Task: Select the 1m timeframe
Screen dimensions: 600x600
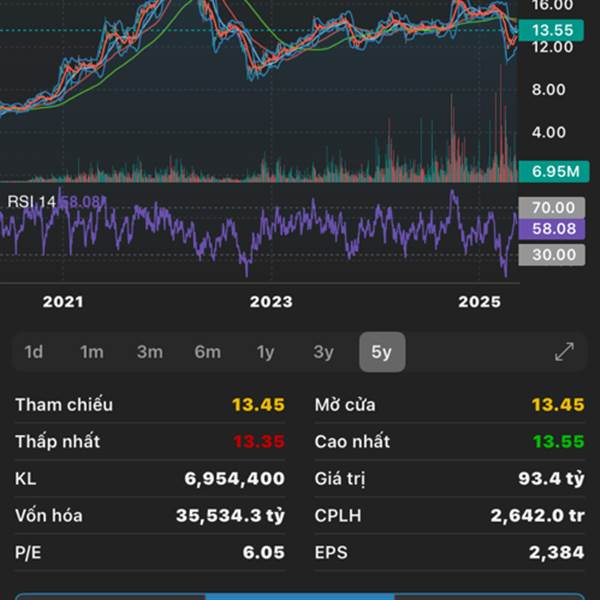Action: [x=92, y=352]
